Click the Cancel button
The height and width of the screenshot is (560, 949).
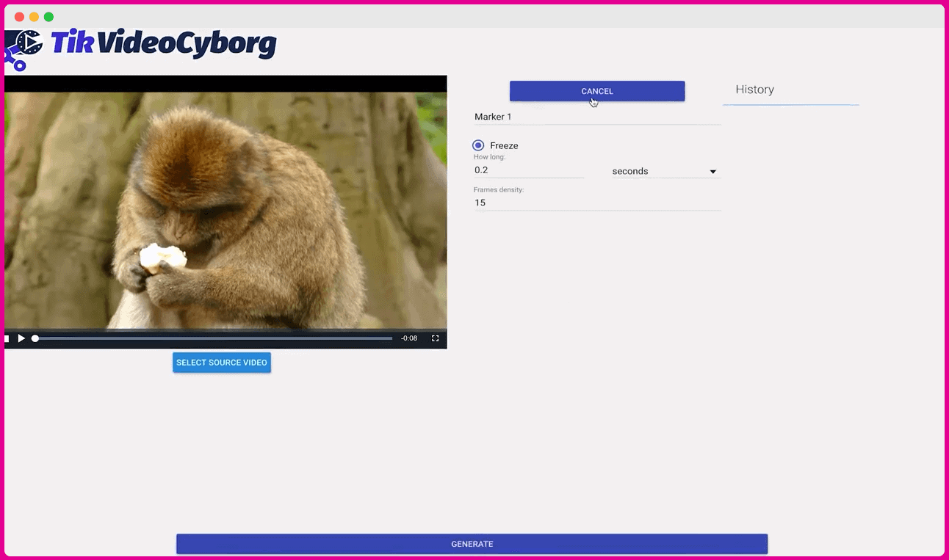click(597, 91)
